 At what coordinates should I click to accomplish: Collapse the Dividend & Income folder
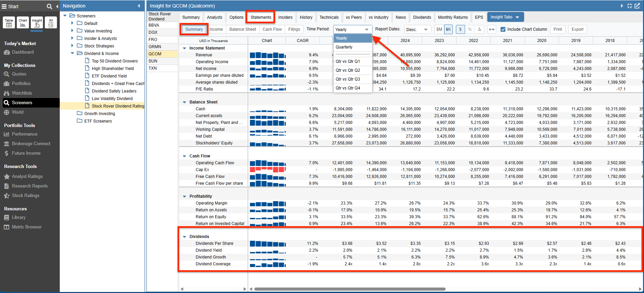[72, 53]
